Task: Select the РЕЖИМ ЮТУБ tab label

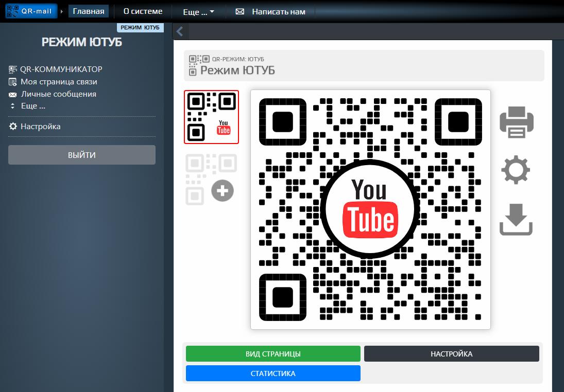Action: point(140,28)
